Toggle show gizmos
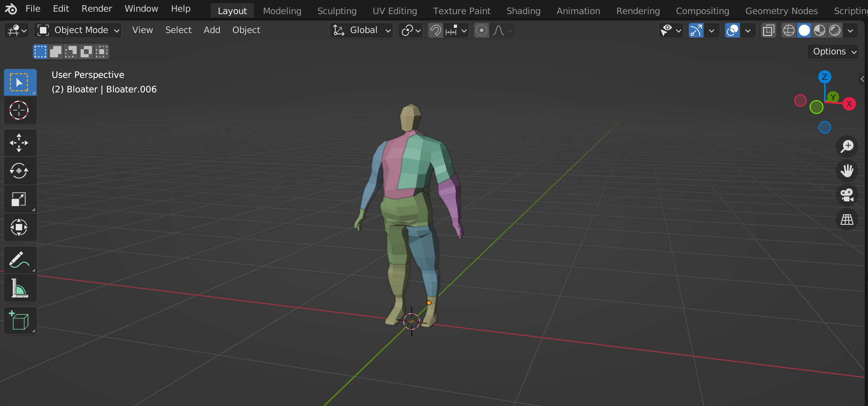This screenshot has width=868, height=406. pos(696,30)
